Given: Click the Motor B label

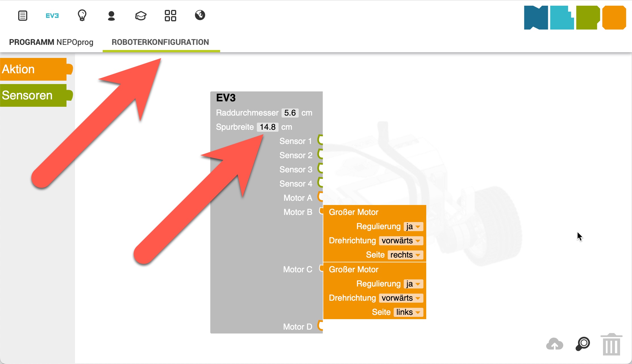Looking at the screenshot, I should point(298,212).
